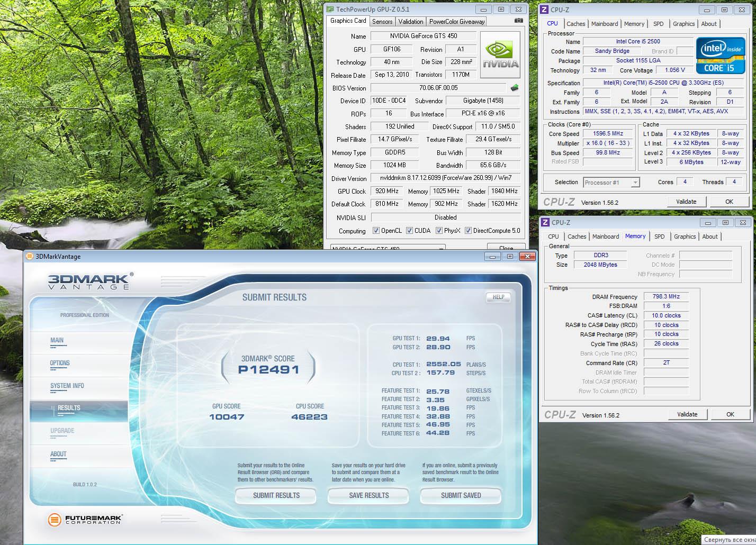The image size is (756, 545).
Task: Click the CPU score value 46223
Action: (310, 417)
